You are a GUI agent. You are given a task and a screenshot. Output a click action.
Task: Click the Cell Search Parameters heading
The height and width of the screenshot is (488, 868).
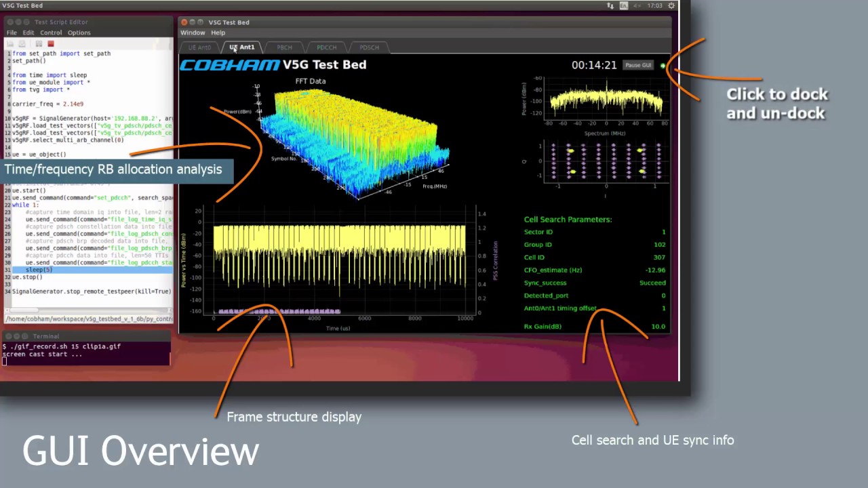pyautogui.click(x=568, y=220)
